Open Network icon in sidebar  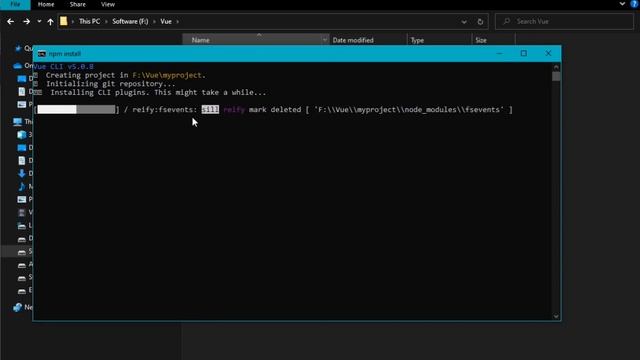point(18,307)
